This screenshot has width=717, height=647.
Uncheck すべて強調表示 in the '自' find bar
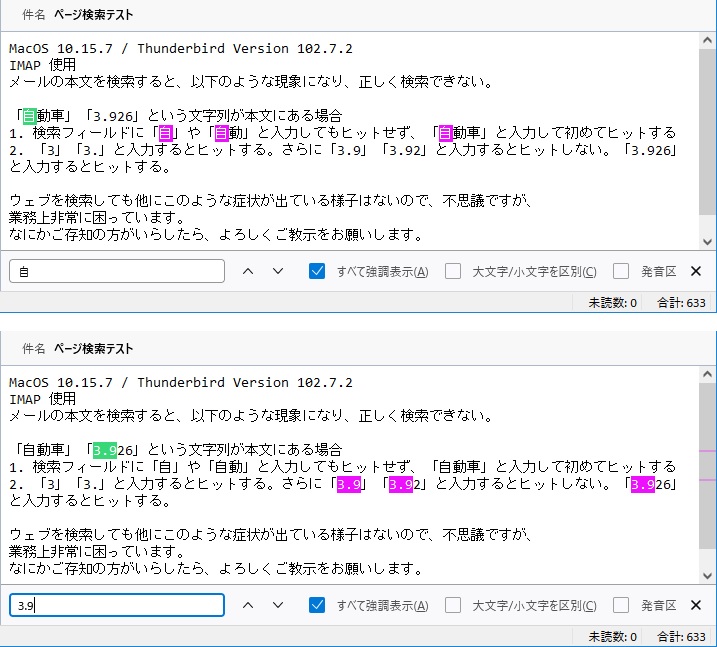(318, 271)
